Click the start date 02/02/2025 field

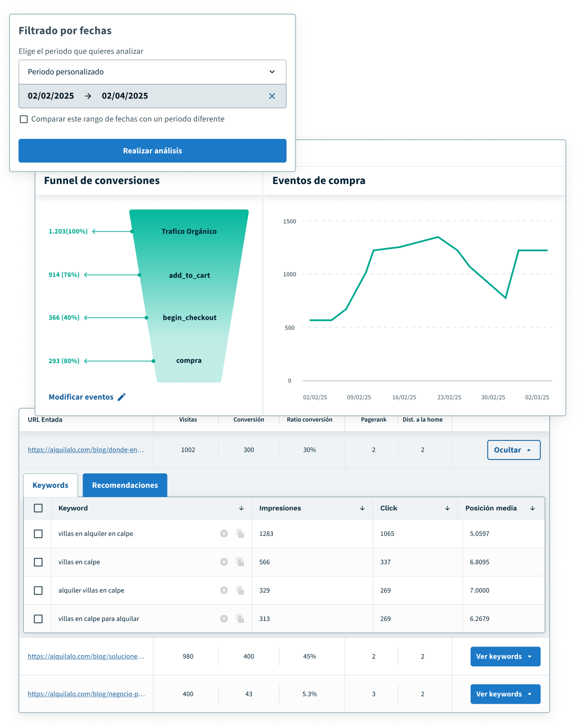tap(51, 96)
